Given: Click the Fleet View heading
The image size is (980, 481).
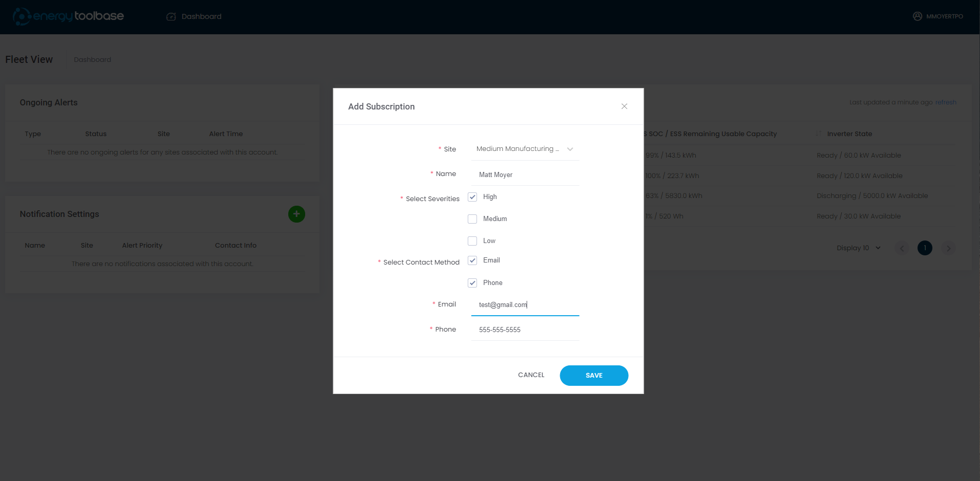Looking at the screenshot, I should click(x=29, y=59).
